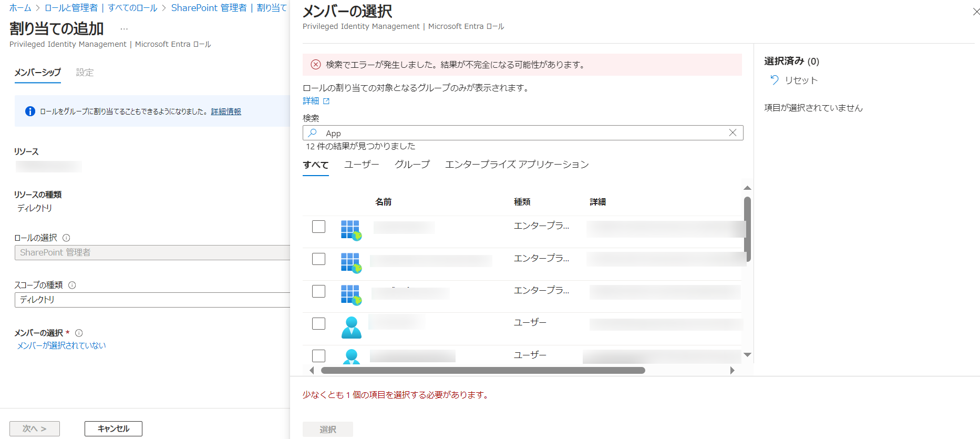Click the 選択 button
The image size is (980, 439).
pyautogui.click(x=328, y=430)
